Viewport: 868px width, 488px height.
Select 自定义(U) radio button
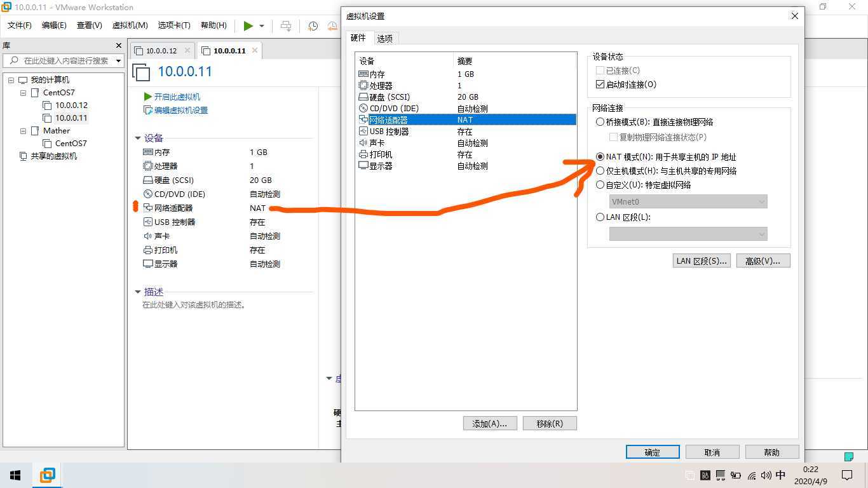tap(600, 186)
